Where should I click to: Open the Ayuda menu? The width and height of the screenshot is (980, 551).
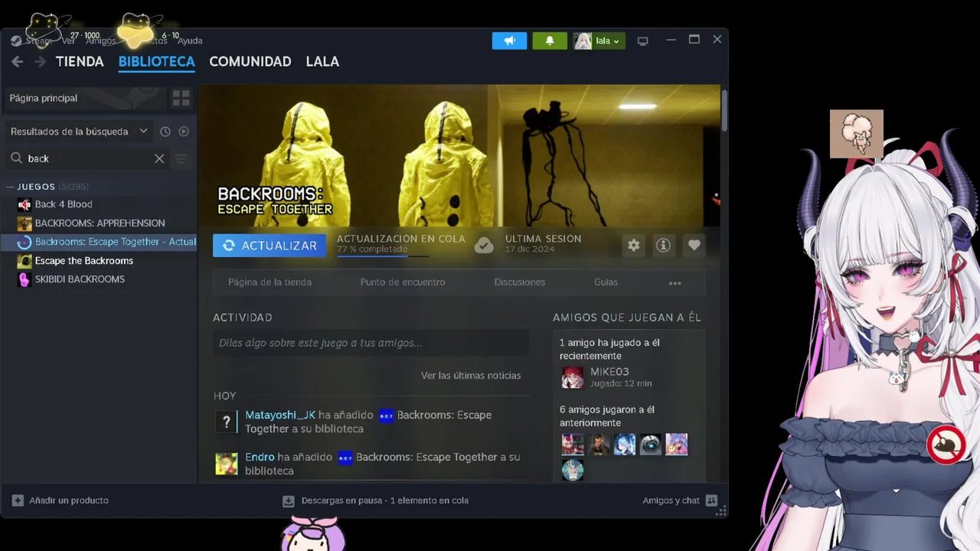click(x=190, y=41)
